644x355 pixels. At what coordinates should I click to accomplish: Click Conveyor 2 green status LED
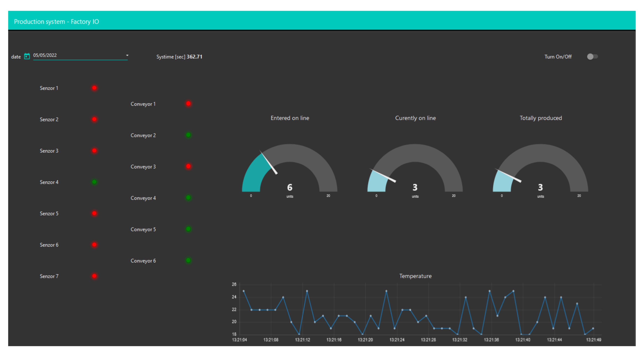click(188, 135)
